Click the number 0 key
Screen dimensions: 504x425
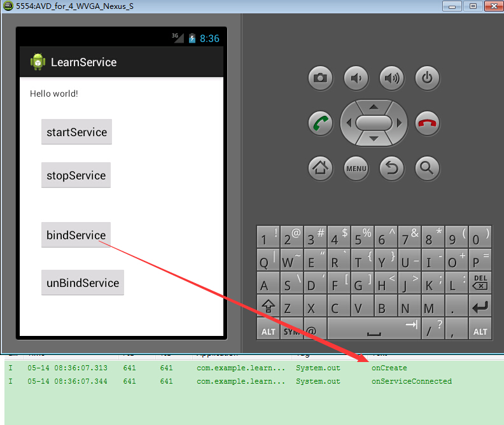[x=480, y=237]
